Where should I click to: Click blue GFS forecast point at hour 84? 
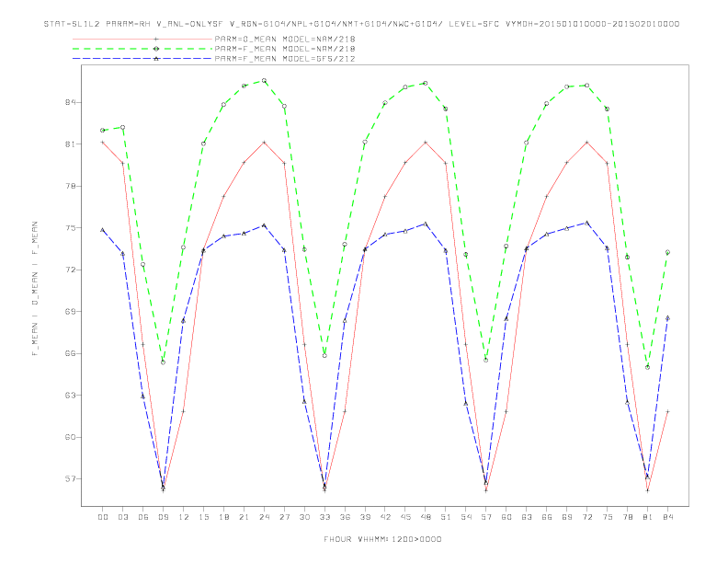tap(668, 318)
